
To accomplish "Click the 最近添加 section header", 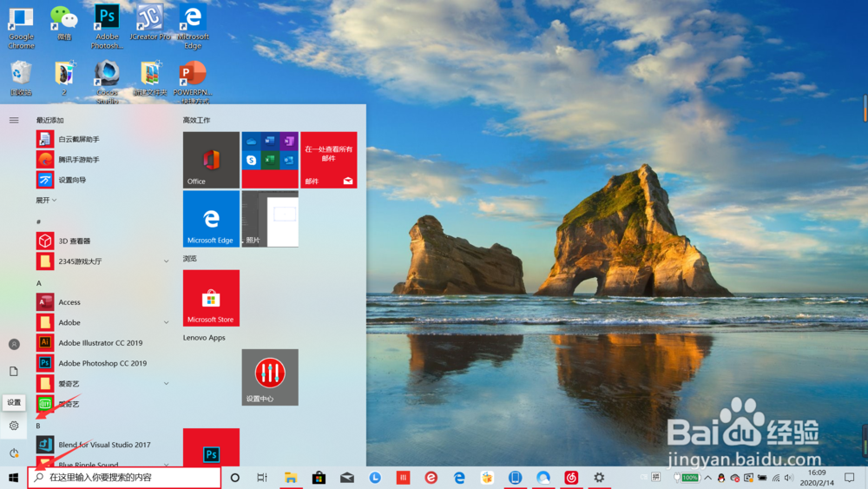I will 49,120.
